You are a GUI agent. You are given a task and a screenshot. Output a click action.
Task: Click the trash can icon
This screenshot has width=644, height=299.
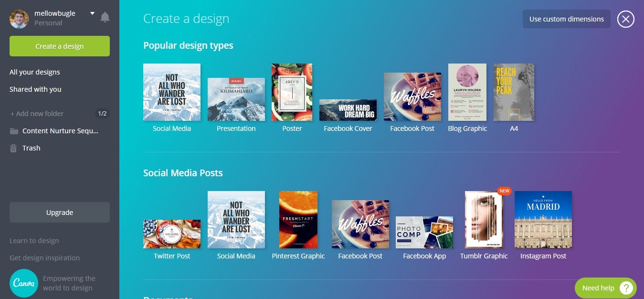coord(13,148)
